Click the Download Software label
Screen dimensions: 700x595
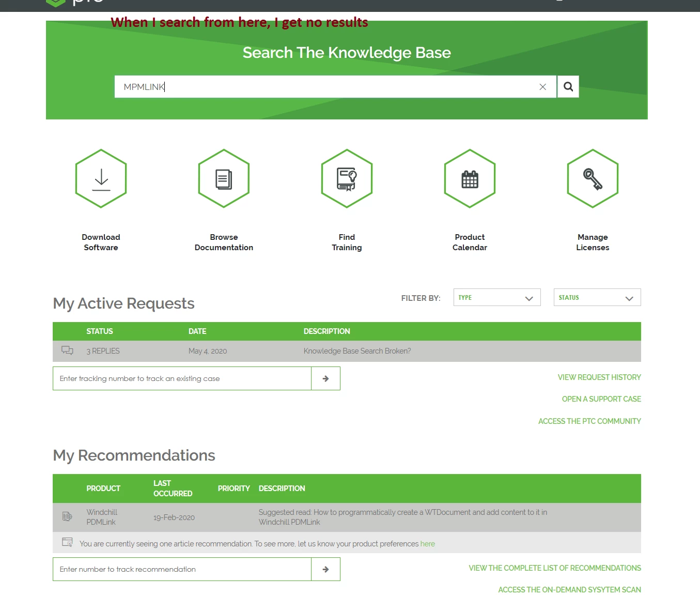coord(101,242)
